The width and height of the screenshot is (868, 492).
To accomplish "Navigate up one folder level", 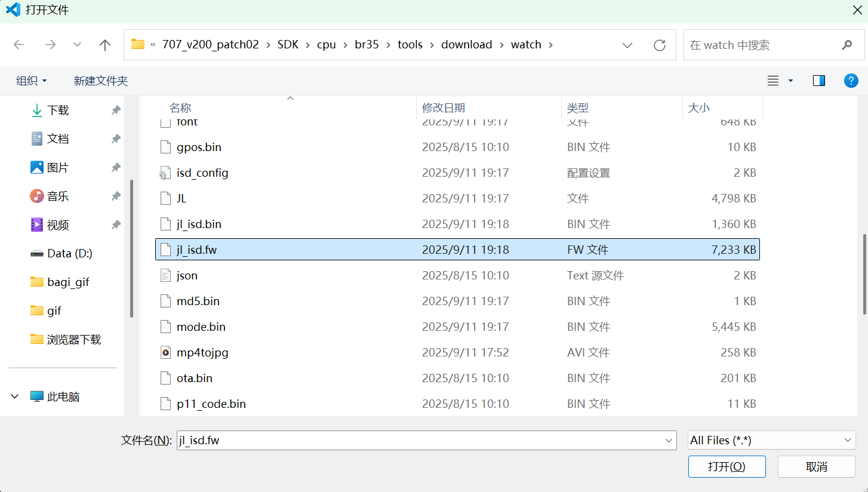I will pos(105,45).
